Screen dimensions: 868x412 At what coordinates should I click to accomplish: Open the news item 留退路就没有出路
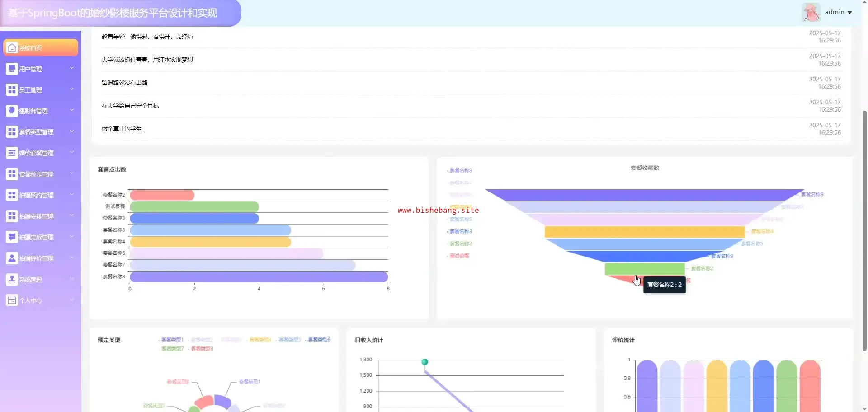click(125, 83)
